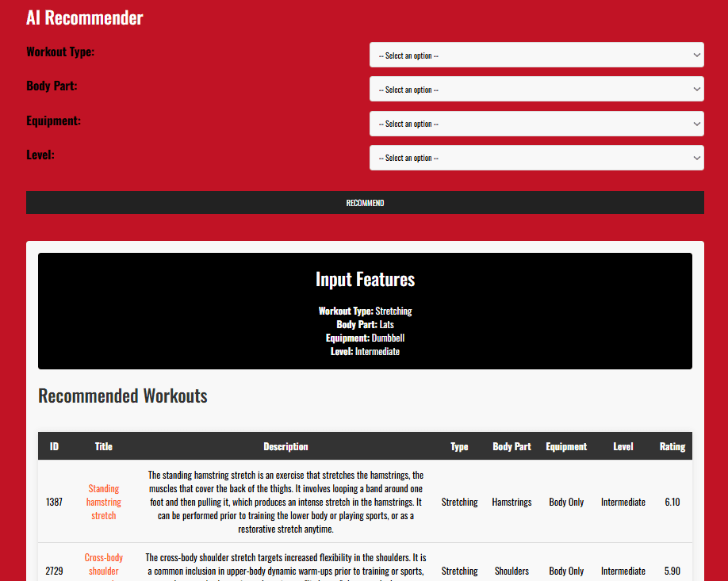Image resolution: width=728 pixels, height=581 pixels.
Task: Expand the Level option selector
Action: coord(536,158)
